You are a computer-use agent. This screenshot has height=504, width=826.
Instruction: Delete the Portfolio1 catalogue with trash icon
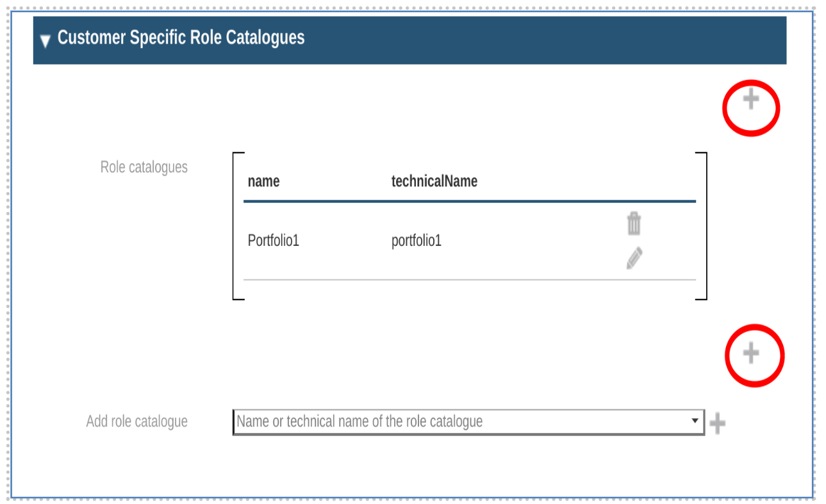pos(633,222)
